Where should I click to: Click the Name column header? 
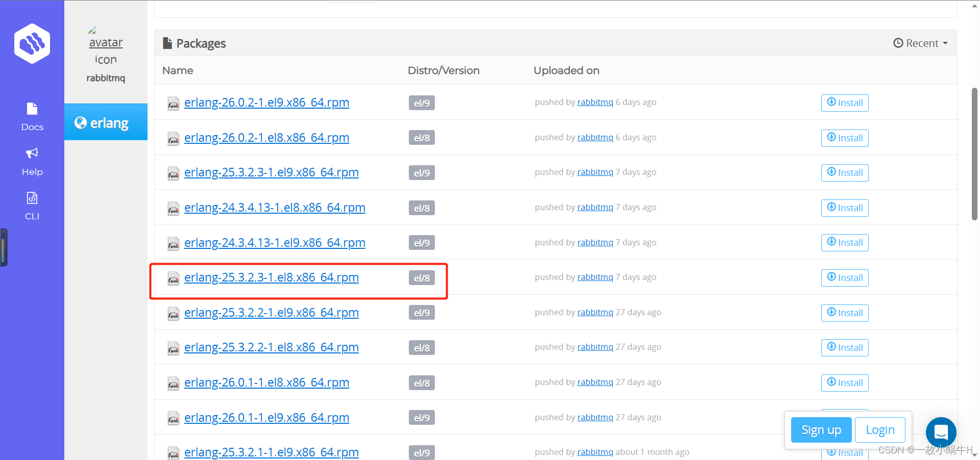click(178, 70)
